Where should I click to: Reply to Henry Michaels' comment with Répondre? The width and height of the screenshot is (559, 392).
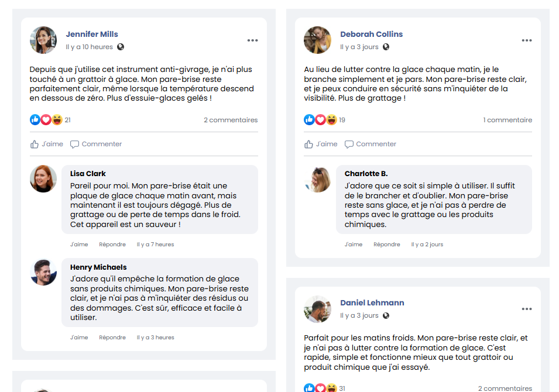[112, 338]
